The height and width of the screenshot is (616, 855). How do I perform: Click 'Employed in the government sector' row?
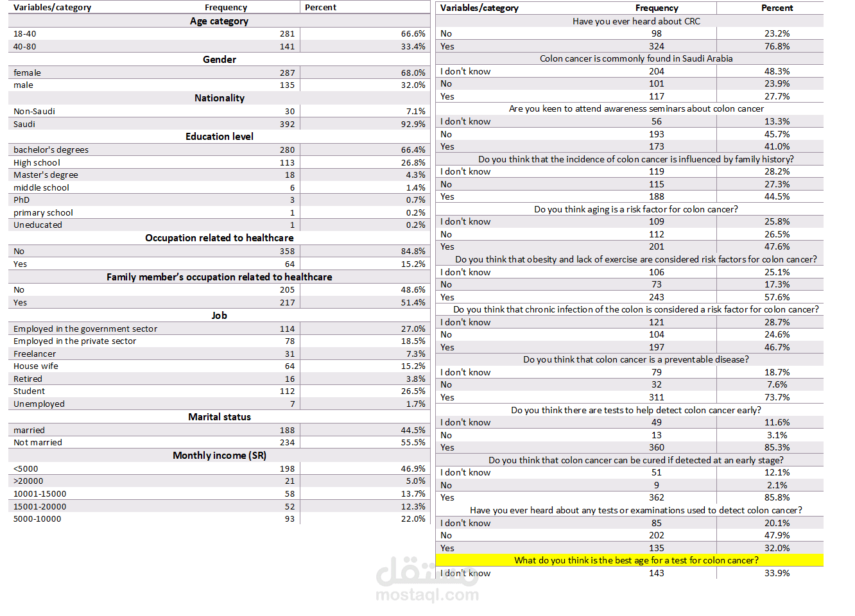click(85, 329)
